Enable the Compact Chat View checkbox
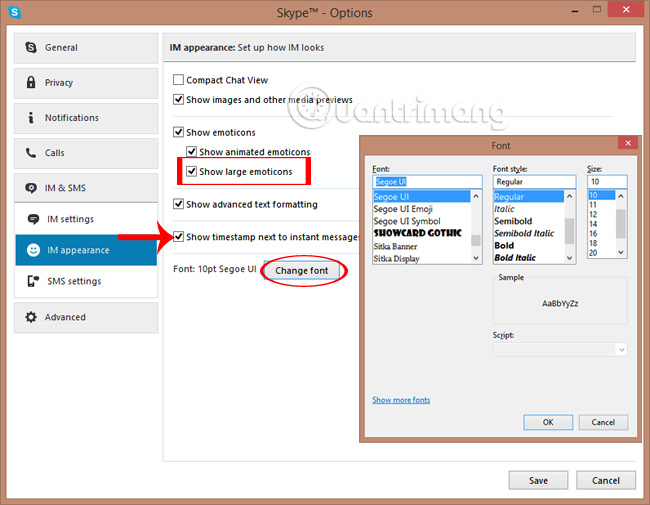This screenshot has height=505, width=650. click(178, 80)
